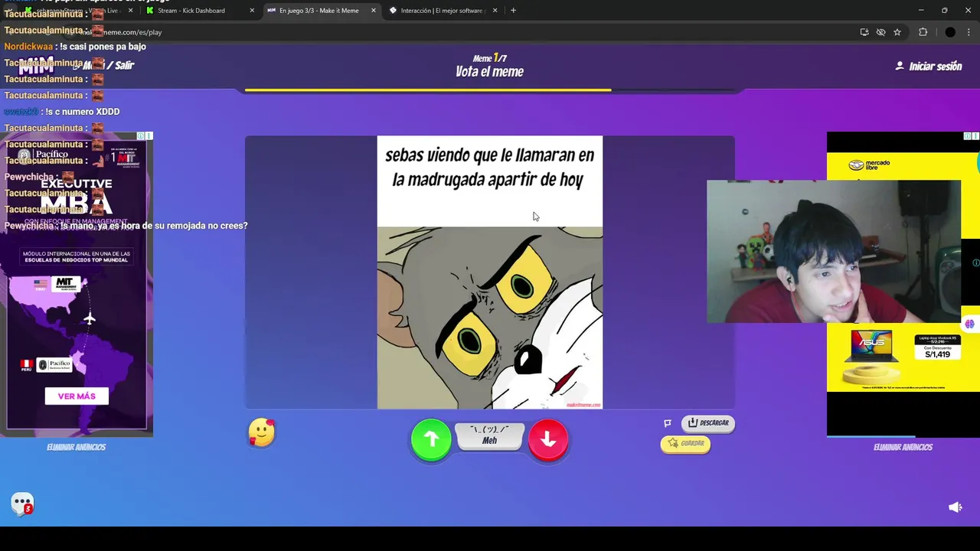Click Asus laptop ad image

(871, 347)
